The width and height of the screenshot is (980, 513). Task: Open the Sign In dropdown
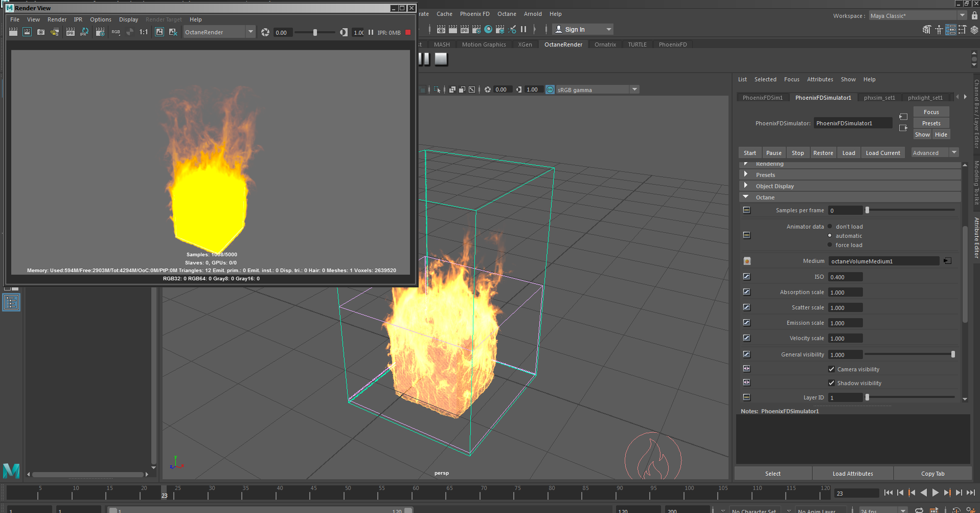point(583,29)
